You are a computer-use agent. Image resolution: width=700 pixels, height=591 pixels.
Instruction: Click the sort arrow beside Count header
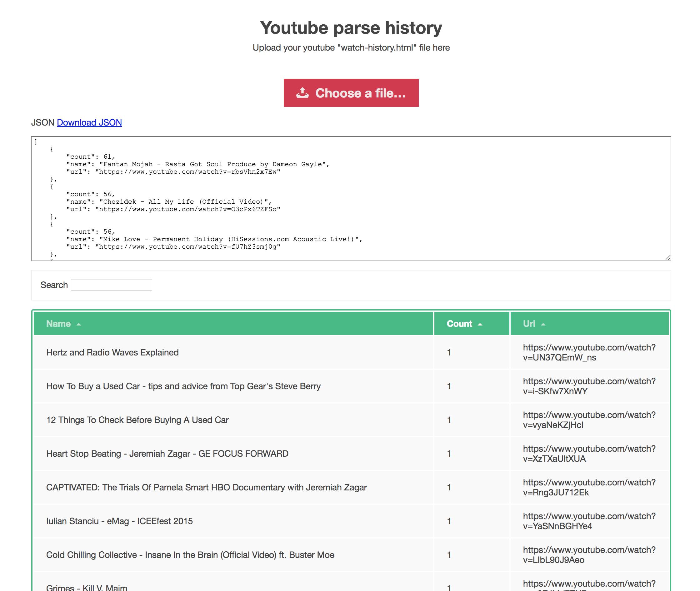tap(480, 324)
